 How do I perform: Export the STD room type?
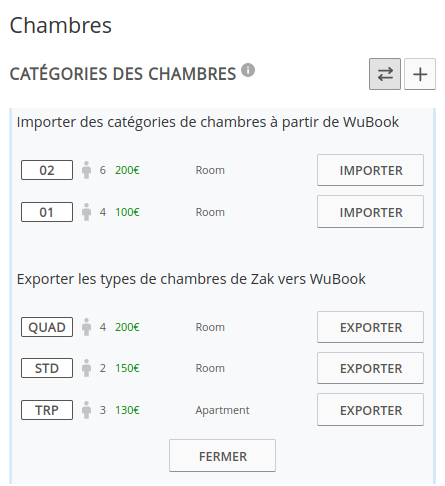click(370, 368)
